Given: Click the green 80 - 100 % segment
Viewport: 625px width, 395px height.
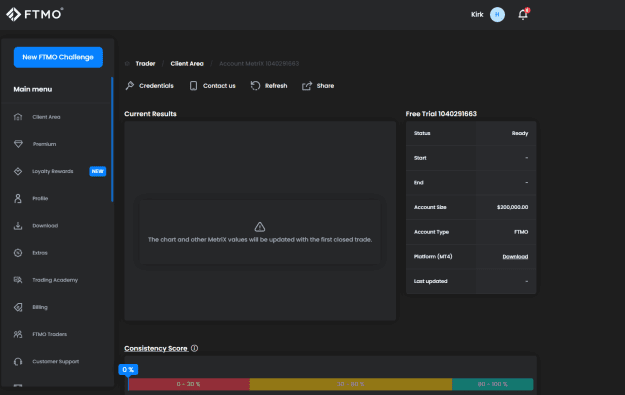Looking at the screenshot, I should tap(493, 384).
